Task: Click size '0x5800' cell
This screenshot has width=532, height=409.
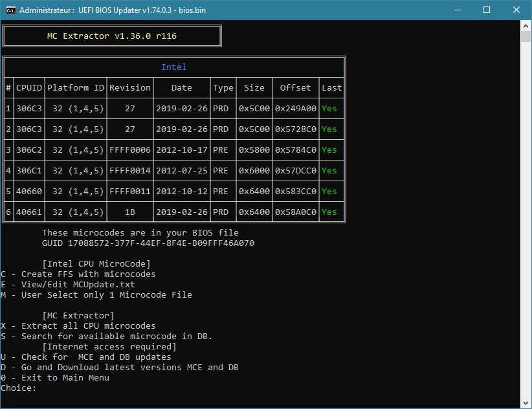Action: (x=254, y=150)
